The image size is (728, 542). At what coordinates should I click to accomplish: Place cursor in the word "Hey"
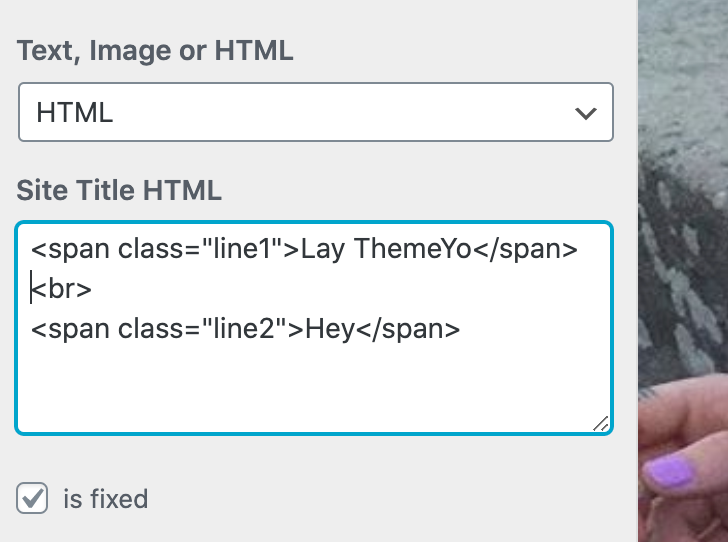point(330,329)
